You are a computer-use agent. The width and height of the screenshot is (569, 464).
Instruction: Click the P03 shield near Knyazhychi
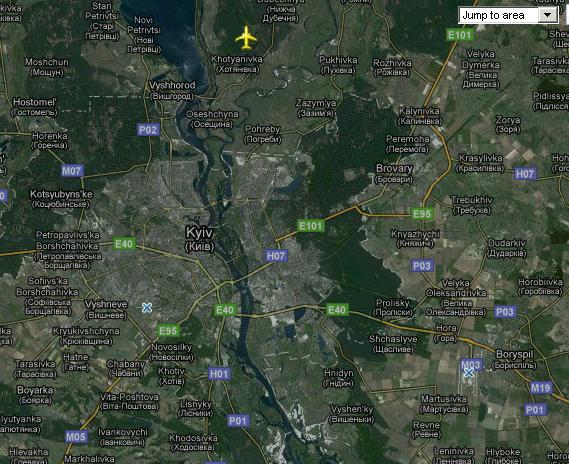click(422, 266)
